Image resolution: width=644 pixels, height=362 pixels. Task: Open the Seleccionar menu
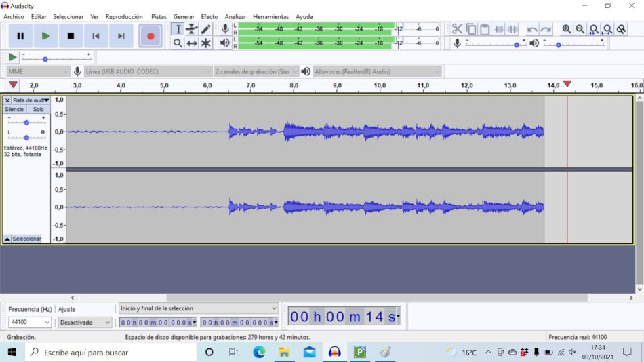click(x=68, y=16)
